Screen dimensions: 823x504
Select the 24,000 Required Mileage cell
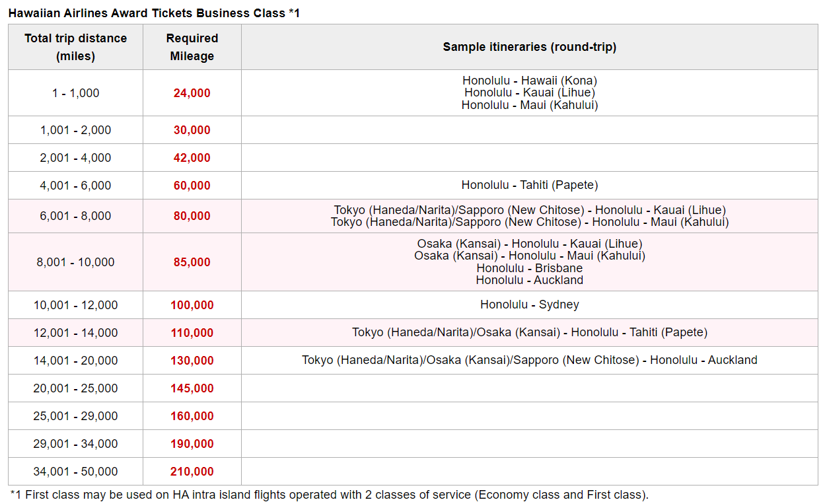192,92
